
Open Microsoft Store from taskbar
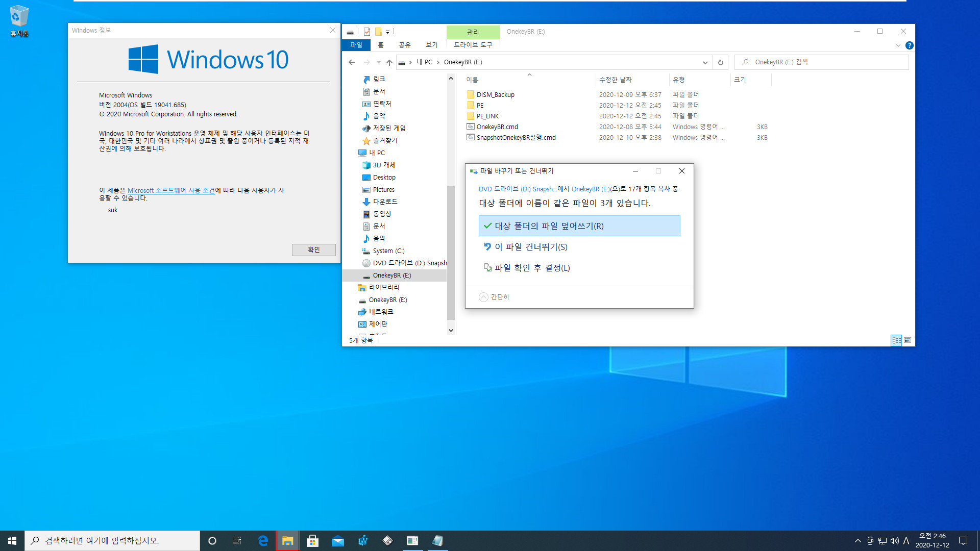[x=312, y=541]
